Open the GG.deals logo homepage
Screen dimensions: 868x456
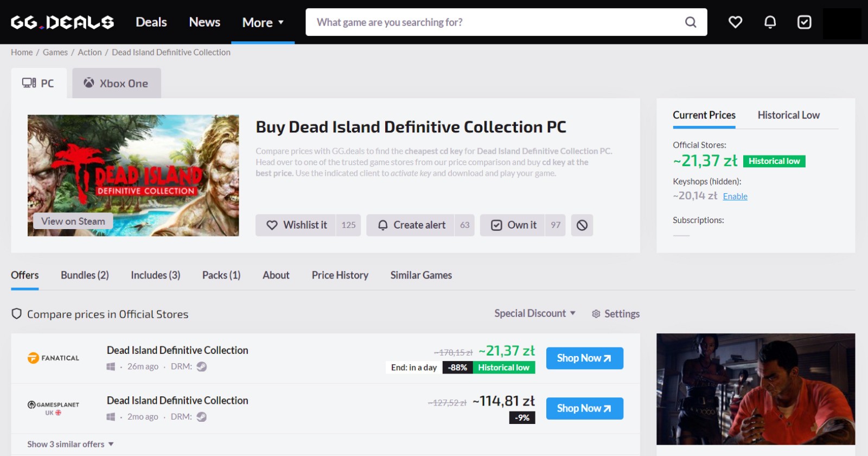62,22
